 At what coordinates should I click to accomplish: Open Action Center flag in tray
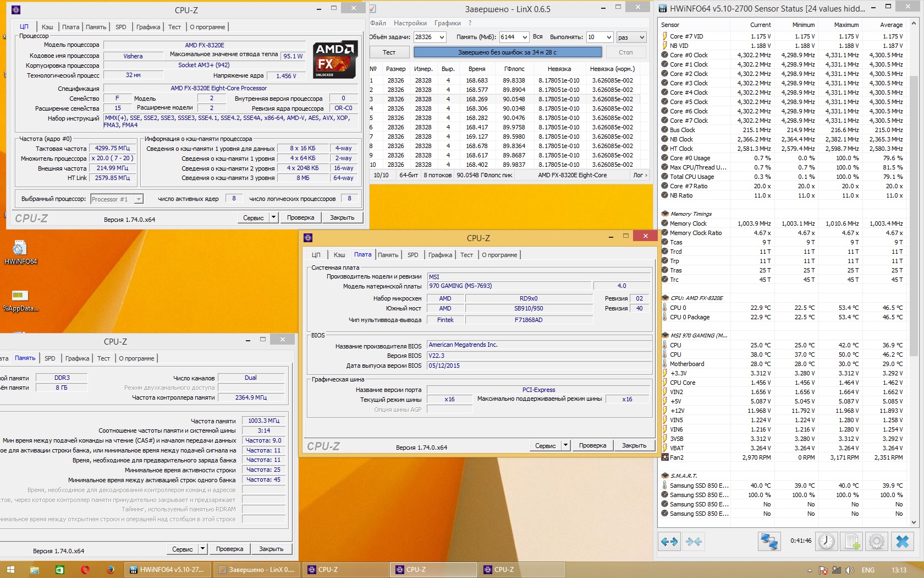click(823, 570)
